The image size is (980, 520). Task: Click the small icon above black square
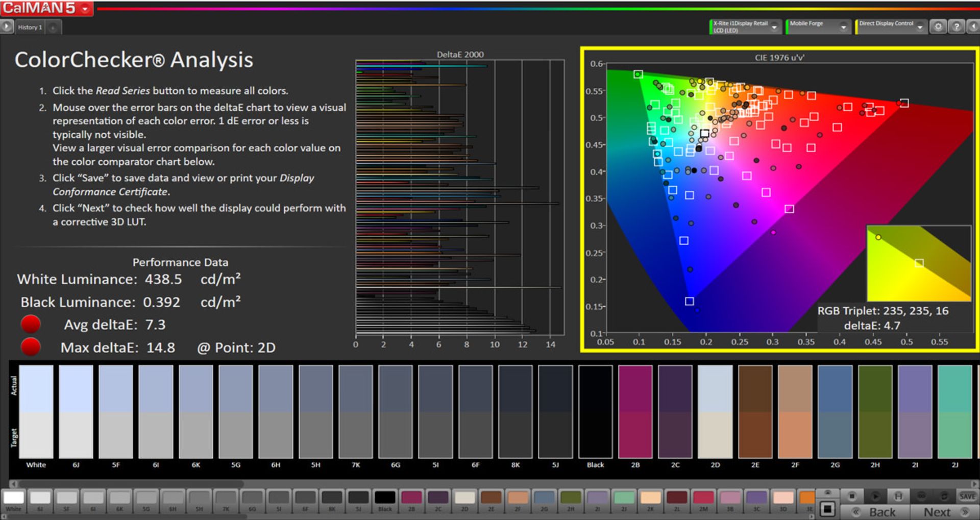coord(827,493)
